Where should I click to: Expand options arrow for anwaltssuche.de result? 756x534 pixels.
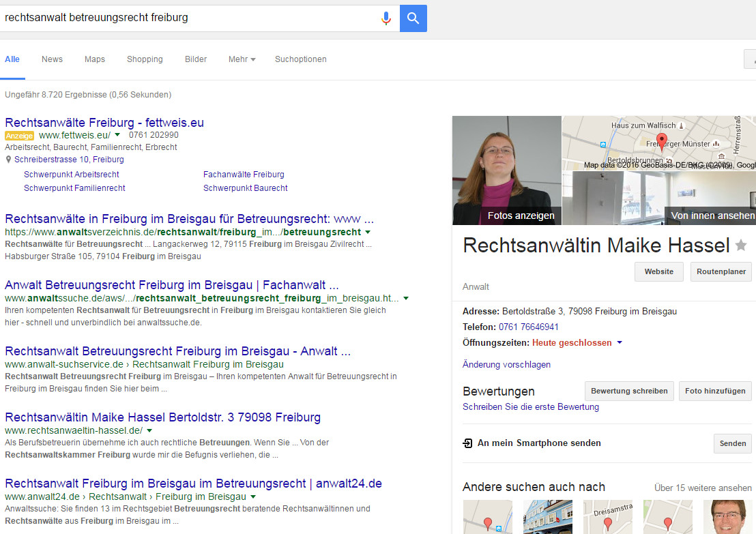click(406, 298)
